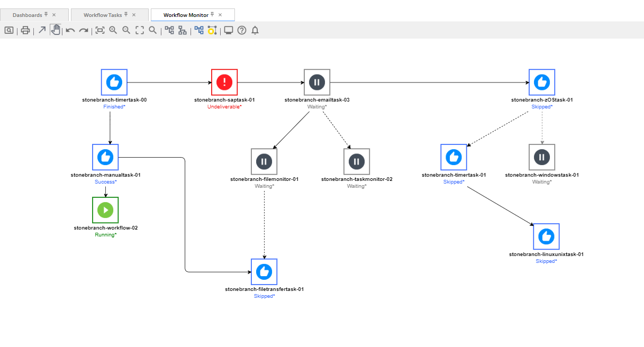
Task: Close the Workflow Monitor tab
Action: pyautogui.click(x=220, y=15)
